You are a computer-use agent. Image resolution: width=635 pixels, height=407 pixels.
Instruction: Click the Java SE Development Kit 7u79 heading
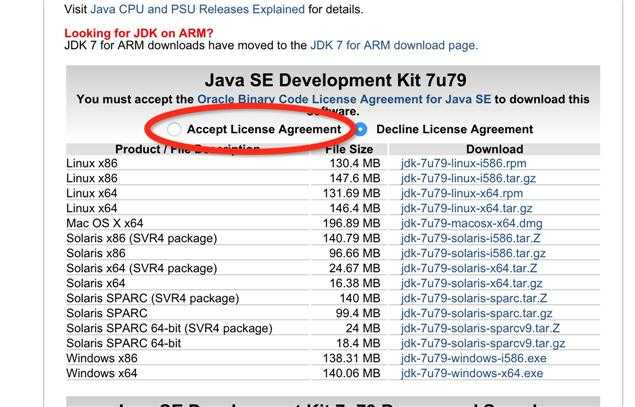[335, 80]
